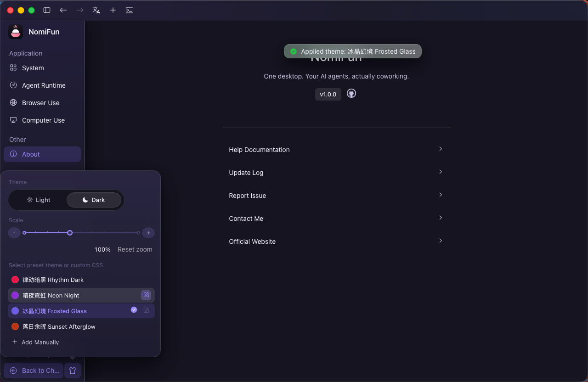Select Computer Use in the sidebar
This screenshot has height=382, width=588.
[x=42, y=120]
